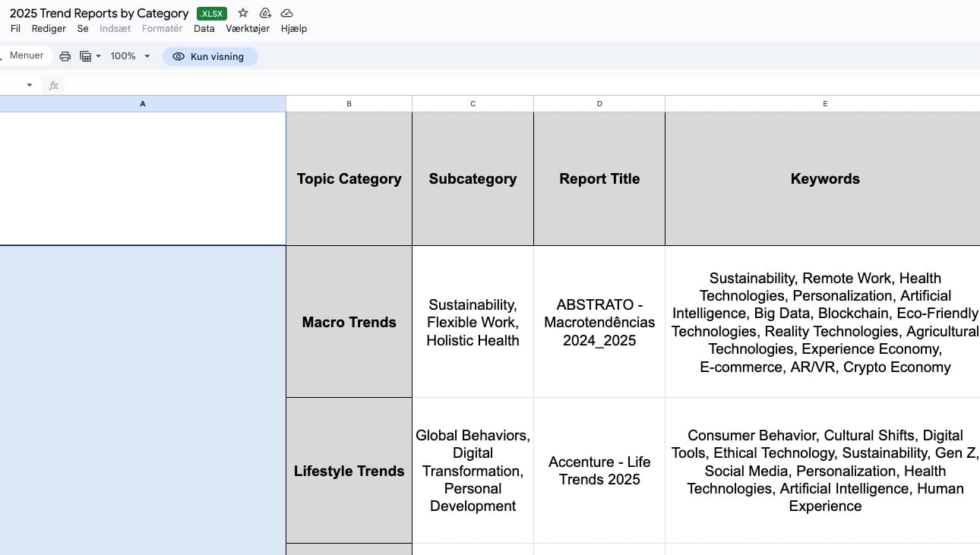The image size is (980, 555).
Task: Open the Data menu
Action: (204, 29)
